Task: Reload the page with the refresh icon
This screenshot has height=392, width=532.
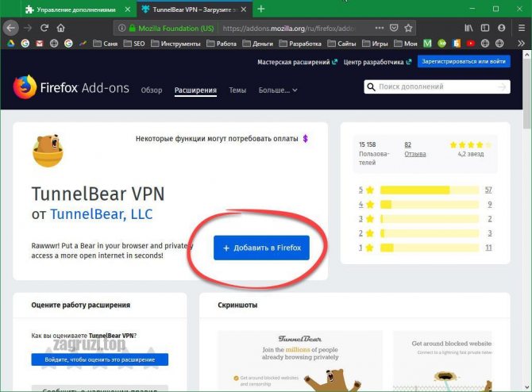Action: [44, 28]
